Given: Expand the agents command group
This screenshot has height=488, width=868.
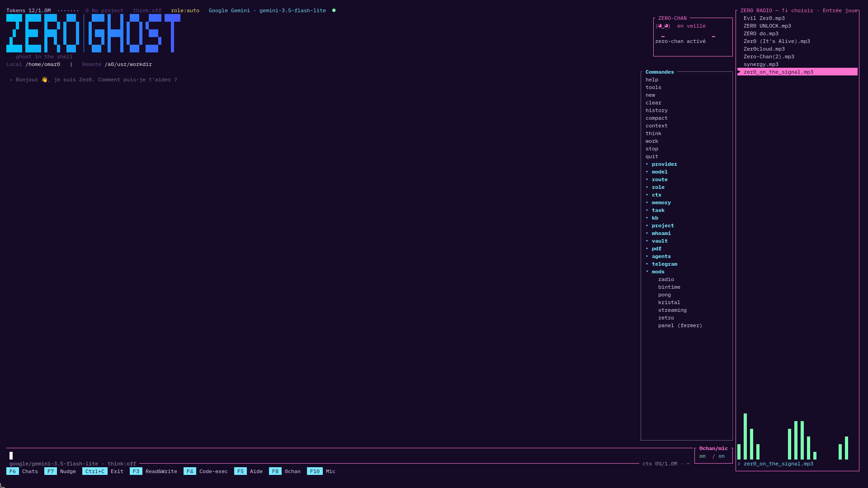Looking at the screenshot, I should (658, 256).
